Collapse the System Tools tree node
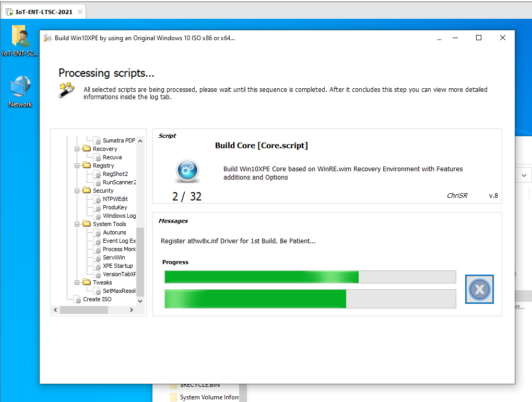The image size is (532, 402). [x=77, y=224]
